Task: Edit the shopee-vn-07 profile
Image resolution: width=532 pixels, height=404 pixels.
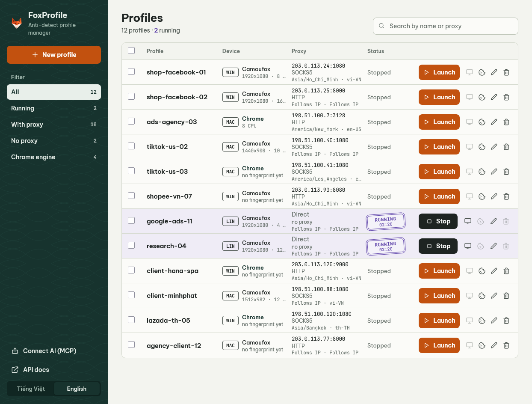Action: [494, 196]
